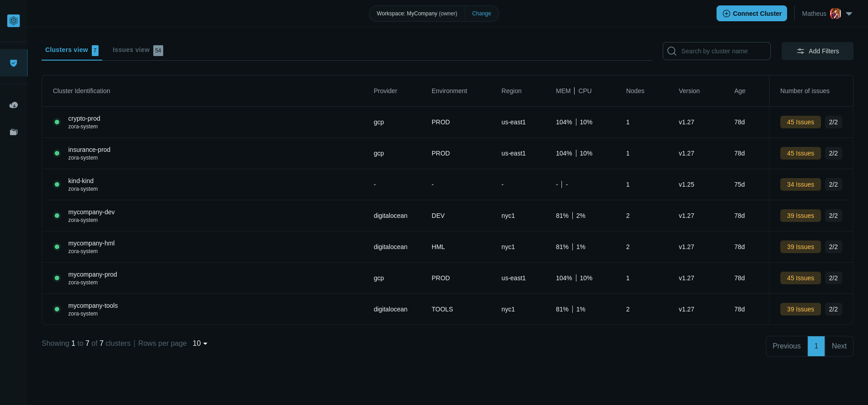
Task: Open 45 Issues badge for crypto-prod
Action: 801,122
